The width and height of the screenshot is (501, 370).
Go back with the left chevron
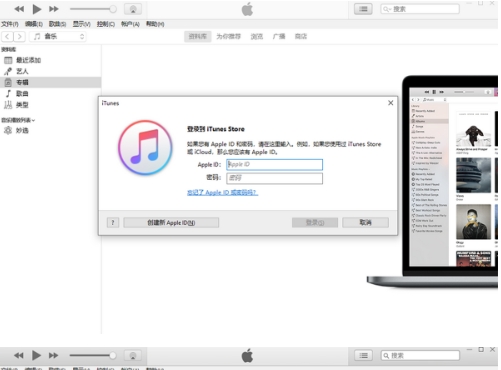tap(7, 36)
